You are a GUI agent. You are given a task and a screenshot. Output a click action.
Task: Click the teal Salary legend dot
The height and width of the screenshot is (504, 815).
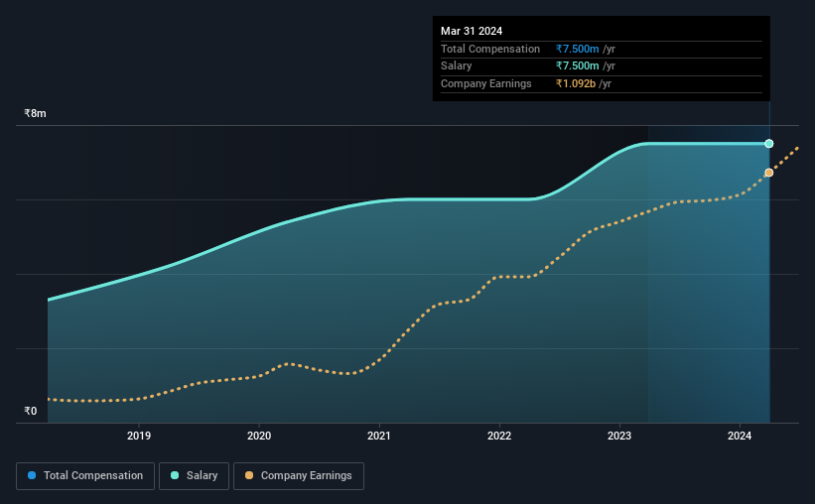175,475
